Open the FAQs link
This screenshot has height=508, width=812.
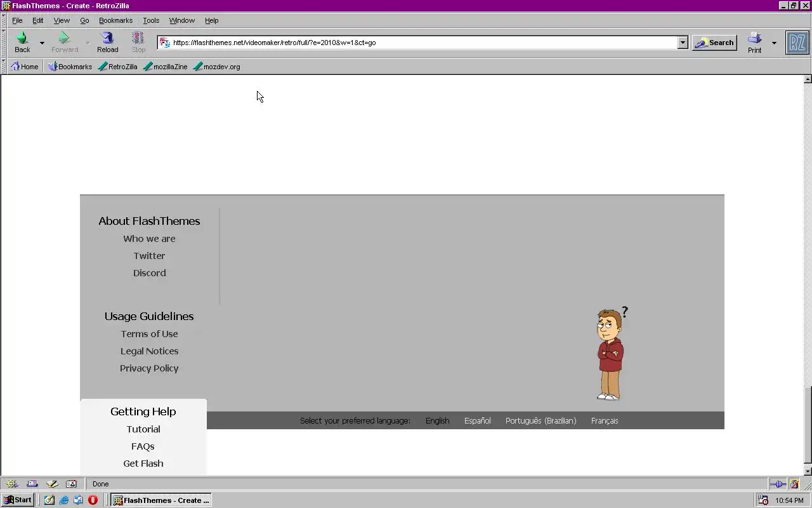(143, 446)
